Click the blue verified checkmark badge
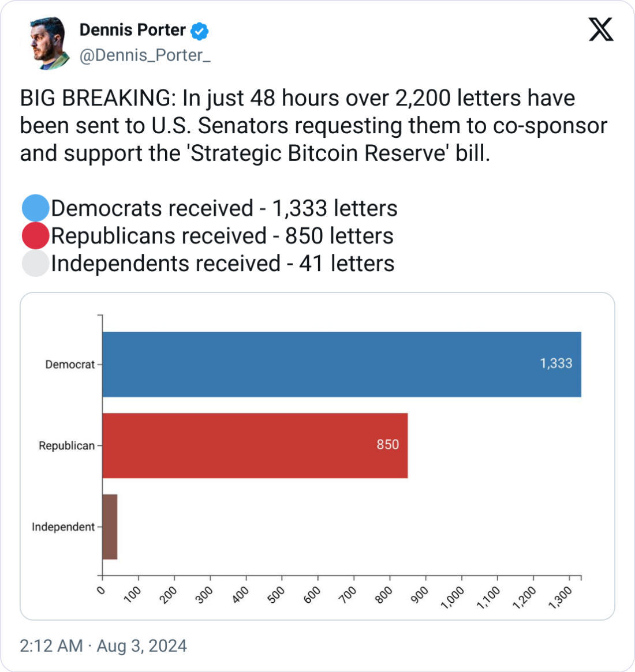Viewport: 635px width, 672px height. (x=199, y=31)
